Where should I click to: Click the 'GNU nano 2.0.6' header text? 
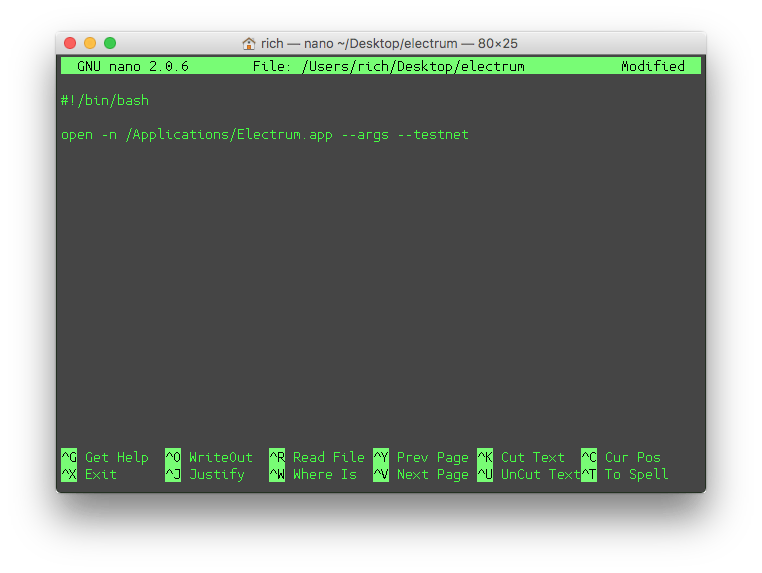pos(133,66)
